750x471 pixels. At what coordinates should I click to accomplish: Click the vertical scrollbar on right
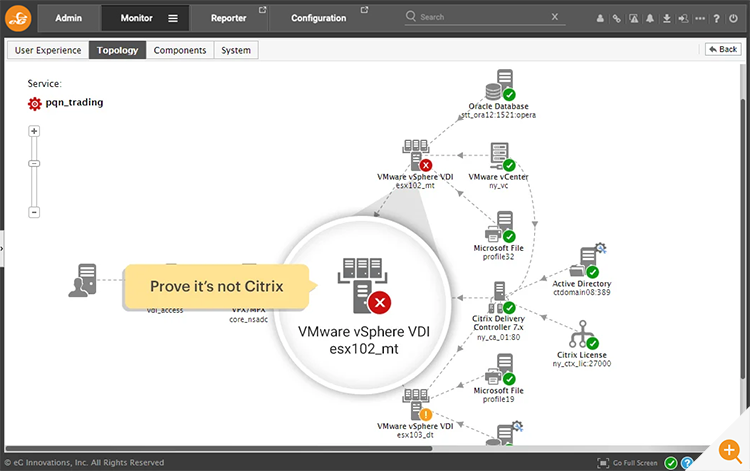pyautogui.click(x=743, y=239)
